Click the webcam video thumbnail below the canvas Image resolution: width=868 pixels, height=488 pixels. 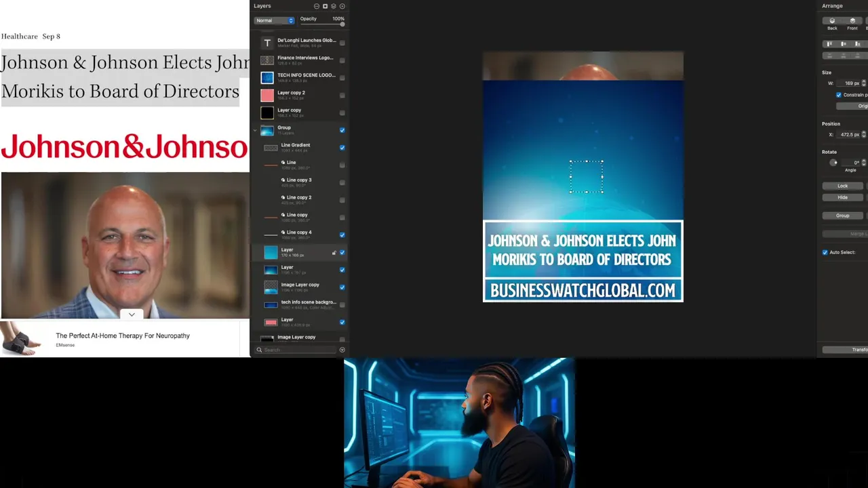pos(459,423)
